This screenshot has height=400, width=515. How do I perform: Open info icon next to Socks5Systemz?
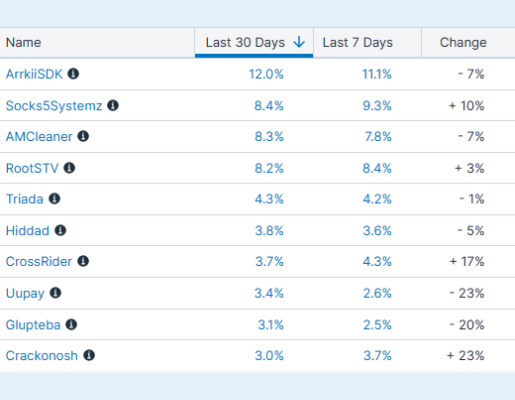click(x=113, y=105)
